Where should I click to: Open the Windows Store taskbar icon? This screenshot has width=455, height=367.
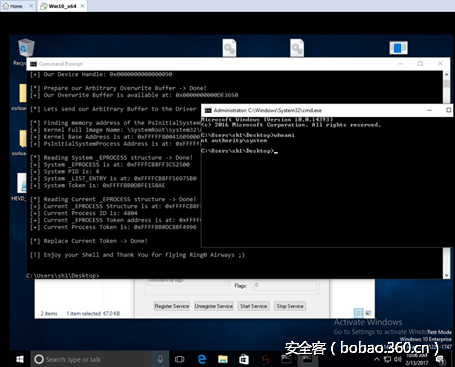point(244,359)
